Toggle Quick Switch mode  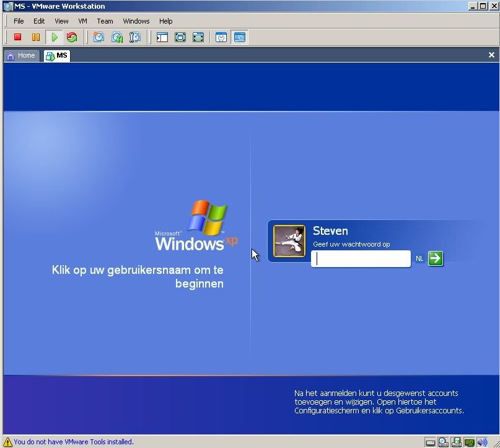[198, 37]
